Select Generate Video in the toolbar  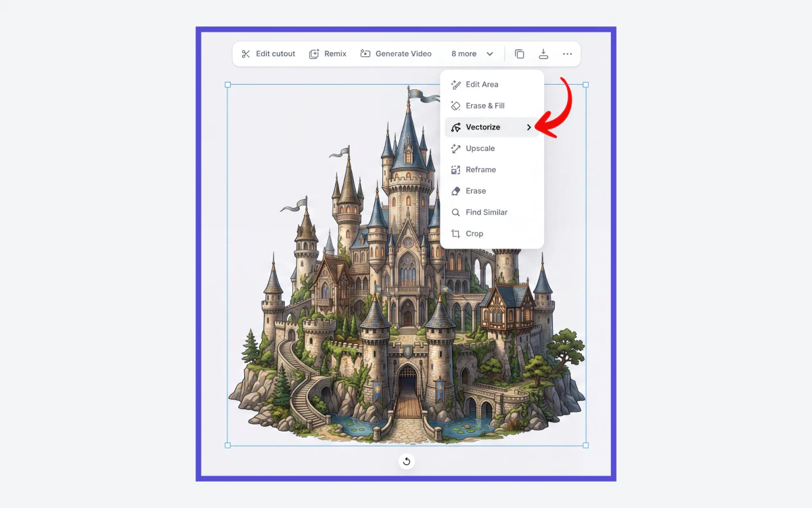[396, 54]
